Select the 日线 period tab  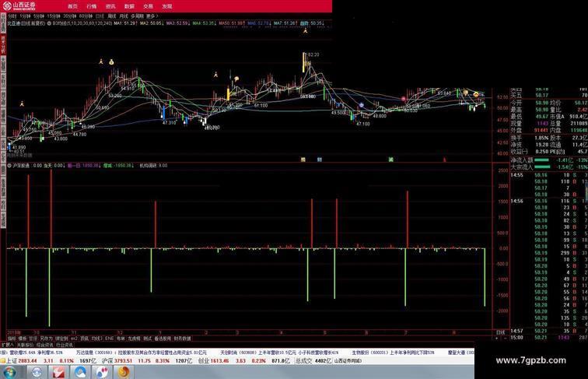tap(100, 16)
